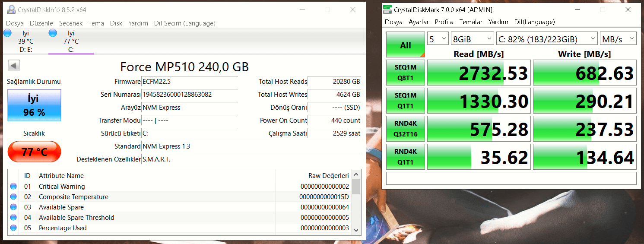
Task: Click the attribute list scrollbar up arrow
Action: 356,174
